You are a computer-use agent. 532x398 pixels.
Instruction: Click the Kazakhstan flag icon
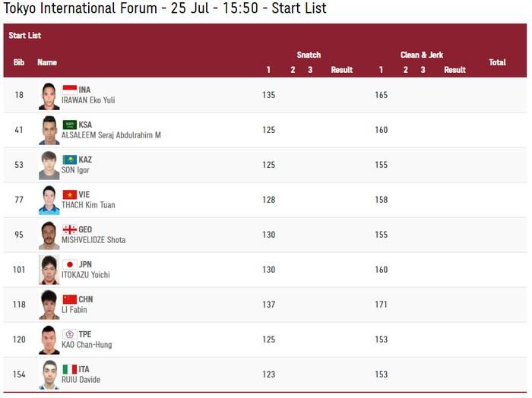pos(70,160)
